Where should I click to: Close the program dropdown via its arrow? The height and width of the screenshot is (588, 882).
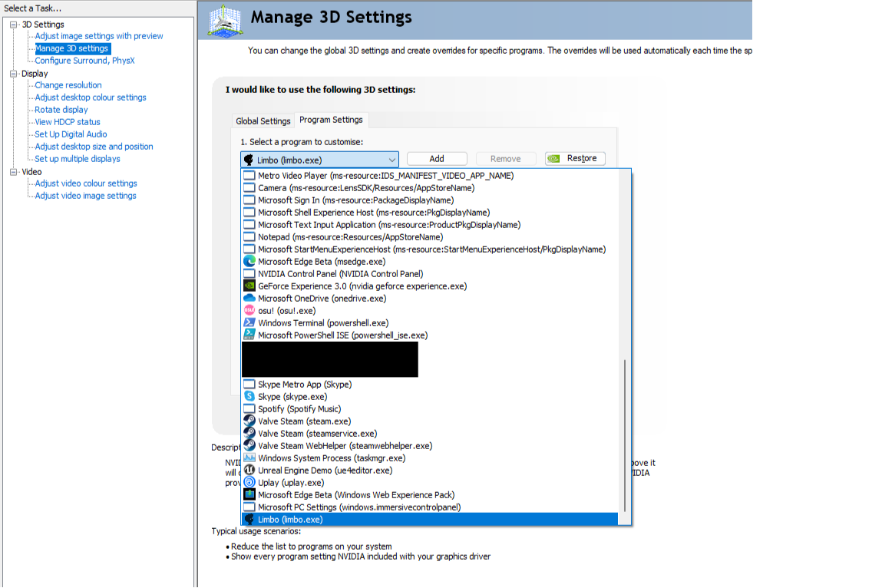click(x=391, y=160)
